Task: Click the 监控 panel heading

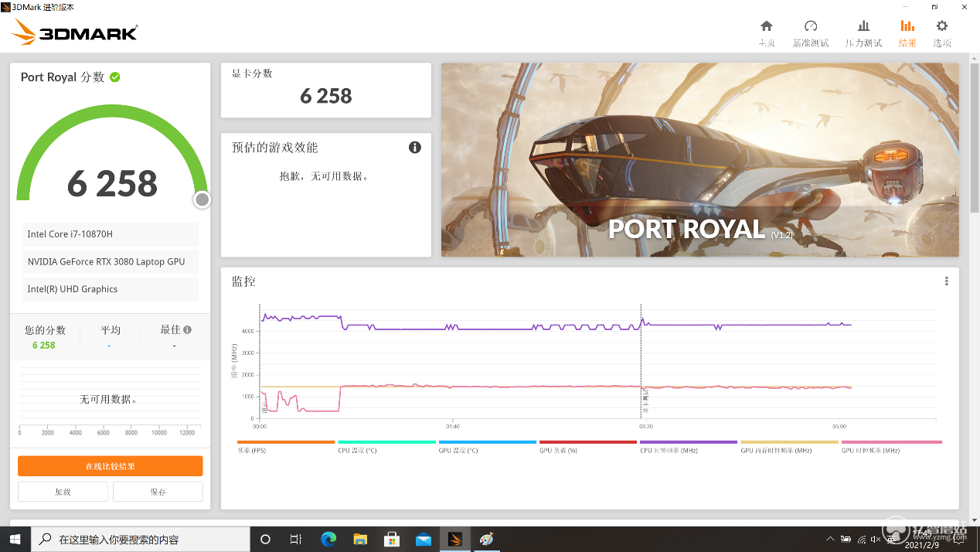Action: 243,281
